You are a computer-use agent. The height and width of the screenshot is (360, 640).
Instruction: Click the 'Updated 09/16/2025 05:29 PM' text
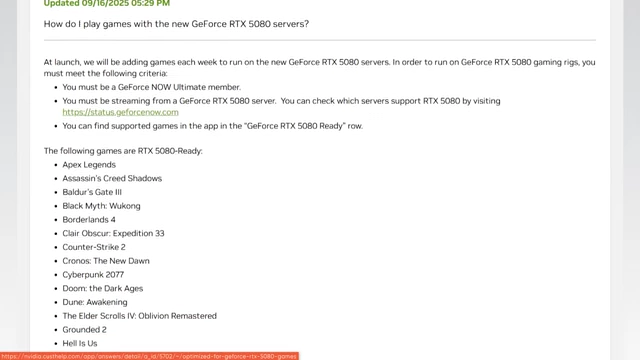(107, 3)
